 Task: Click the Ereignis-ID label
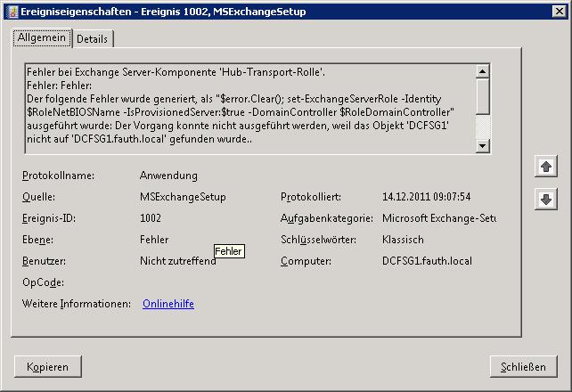click(x=49, y=218)
